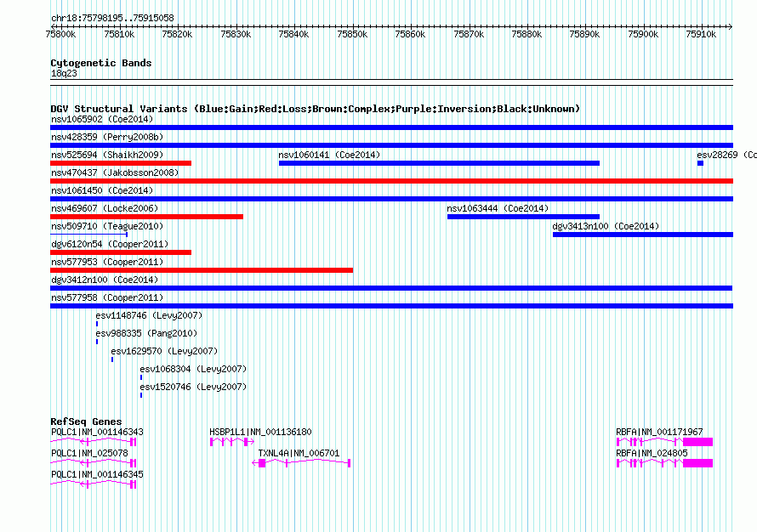Screen dimensions: 757x532
Task: Click the dgv3413n100 (Coe2014) blue bar
Action: pyautogui.click(x=643, y=235)
